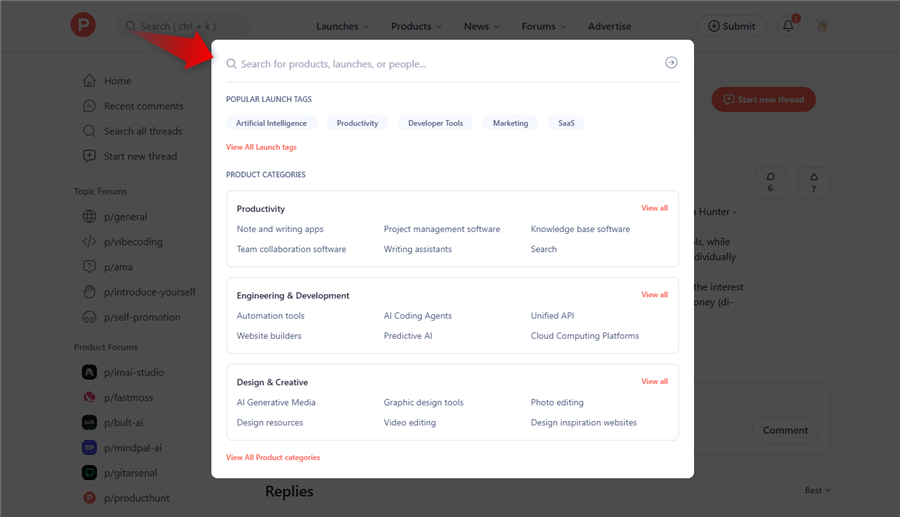Image resolution: width=900 pixels, height=517 pixels.
Task: Open the p/bult-ai forum logo
Action: 89,422
